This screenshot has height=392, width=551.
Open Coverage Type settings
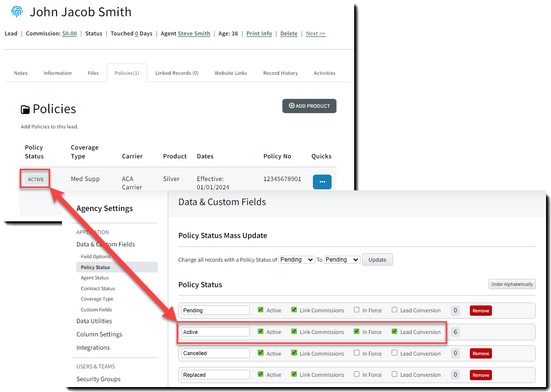[97, 299]
